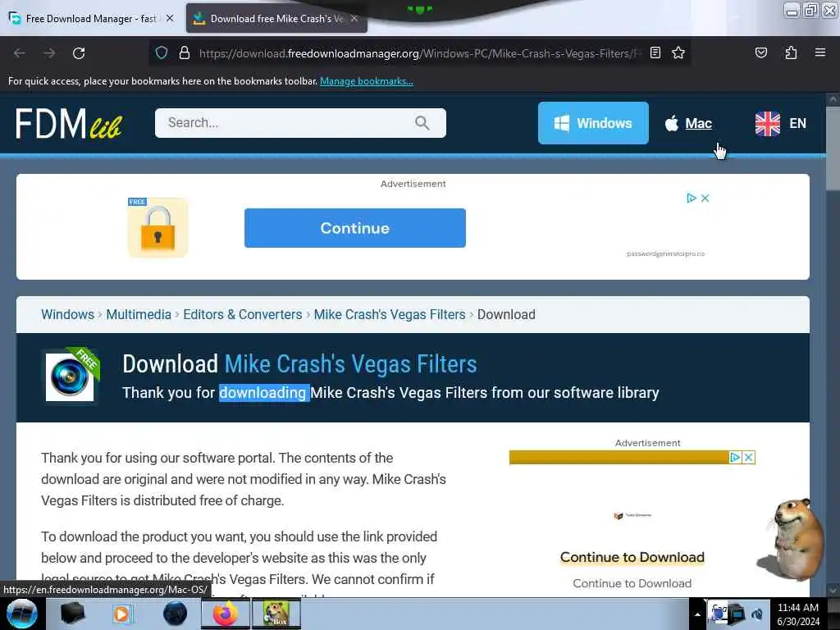
Task: Click the bold Continue to Download ad heading
Action: tap(632, 557)
